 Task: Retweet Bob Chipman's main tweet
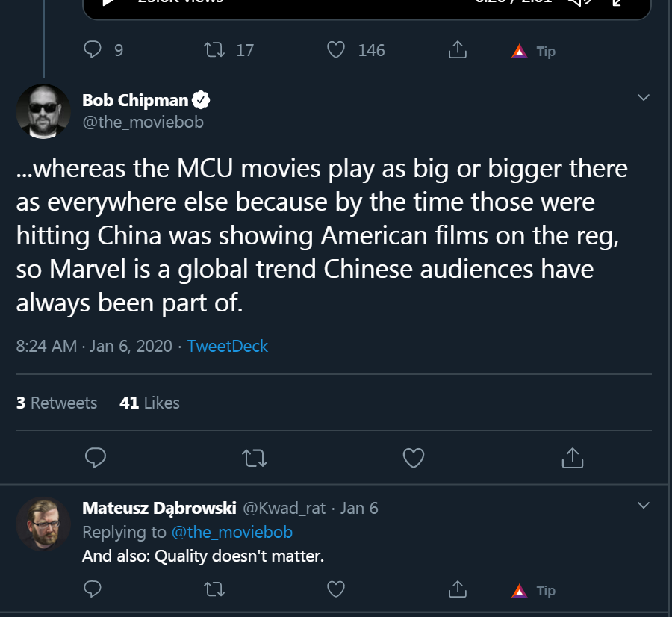(255, 457)
